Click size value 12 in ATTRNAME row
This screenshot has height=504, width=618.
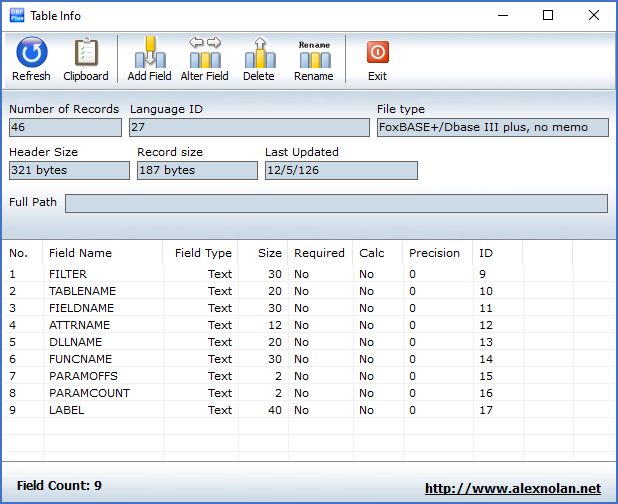coord(275,325)
